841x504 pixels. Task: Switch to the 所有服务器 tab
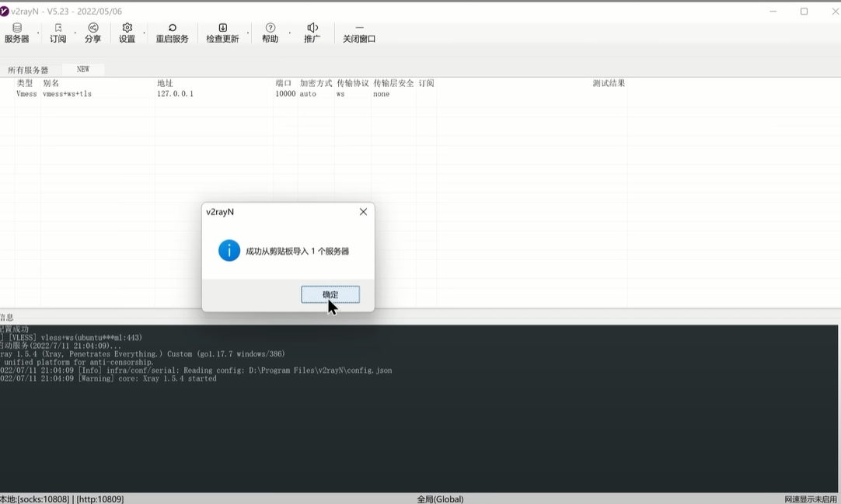point(28,70)
